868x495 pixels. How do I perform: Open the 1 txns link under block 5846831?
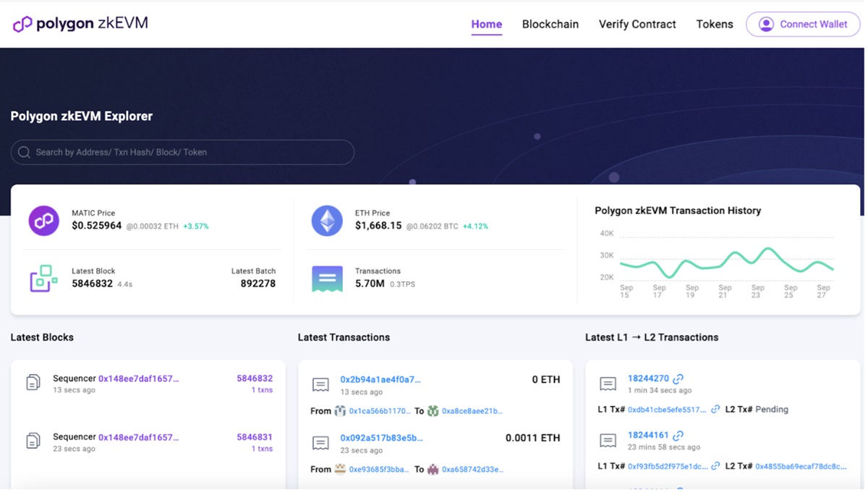pyautogui.click(x=262, y=449)
